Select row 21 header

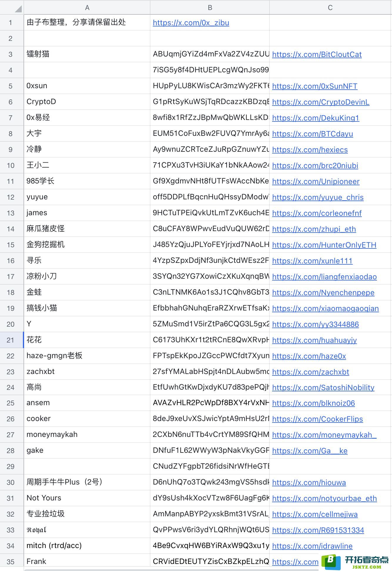[x=12, y=340]
